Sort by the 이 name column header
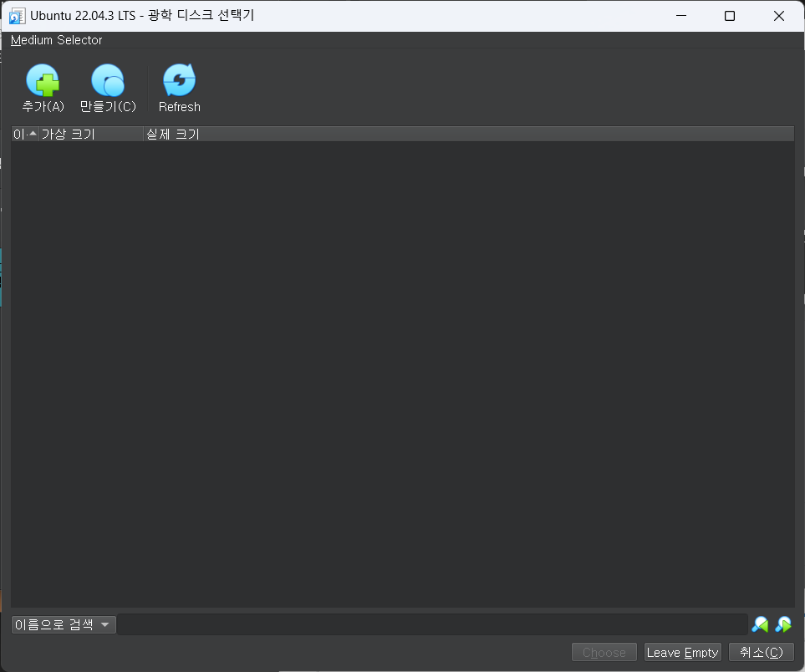805x672 pixels. click(25, 134)
